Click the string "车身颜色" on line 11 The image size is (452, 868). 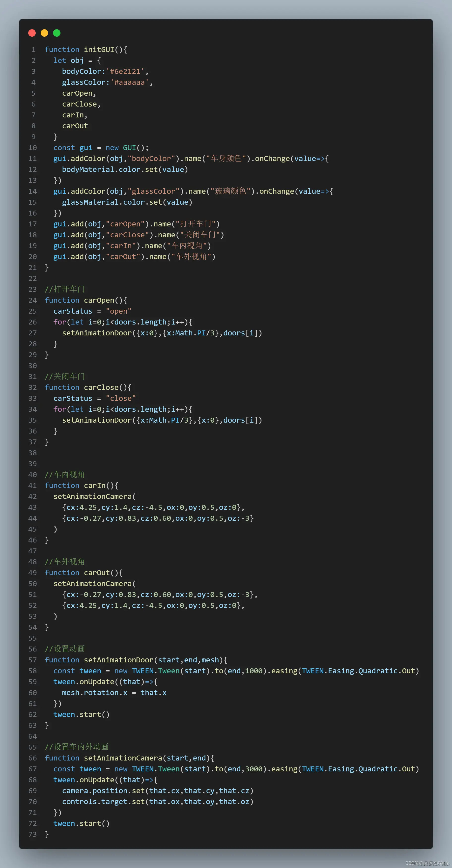click(x=226, y=158)
